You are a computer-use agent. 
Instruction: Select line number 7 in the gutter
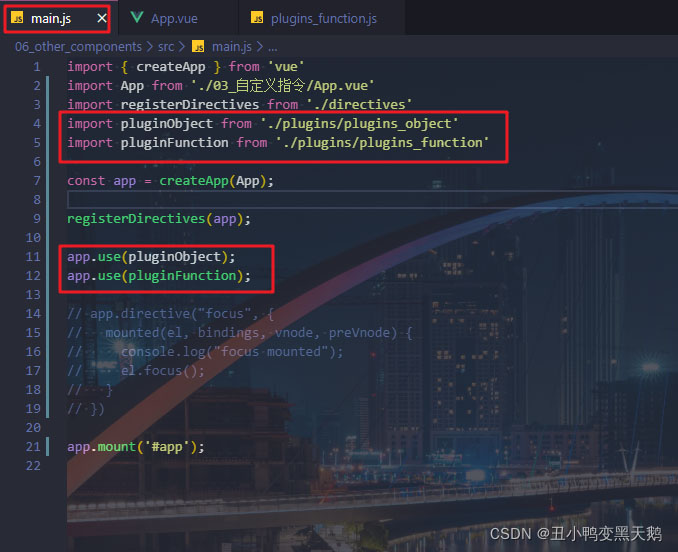pyautogui.click(x=37, y=181)
